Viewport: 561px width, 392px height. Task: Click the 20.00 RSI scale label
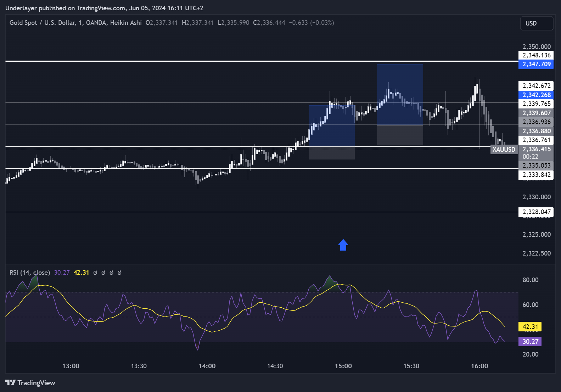tap(531, 354)
